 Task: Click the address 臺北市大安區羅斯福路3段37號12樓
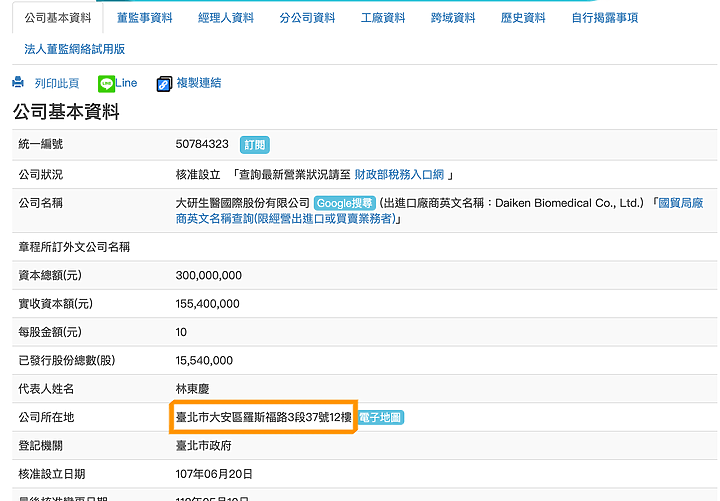(x=264, y=417)
